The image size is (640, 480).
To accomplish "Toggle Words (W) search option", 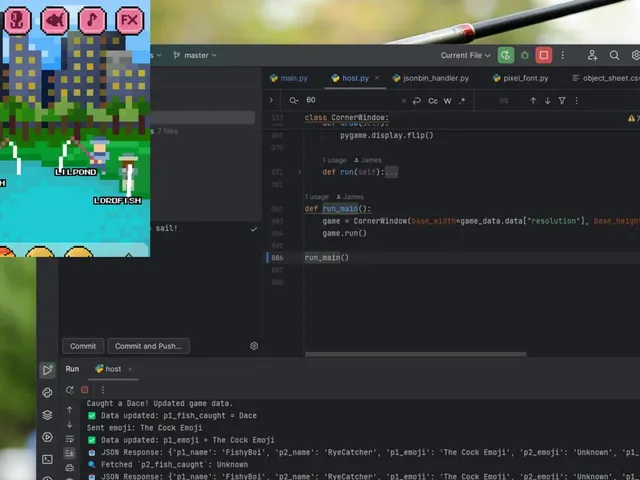I will tap(448, 101).
